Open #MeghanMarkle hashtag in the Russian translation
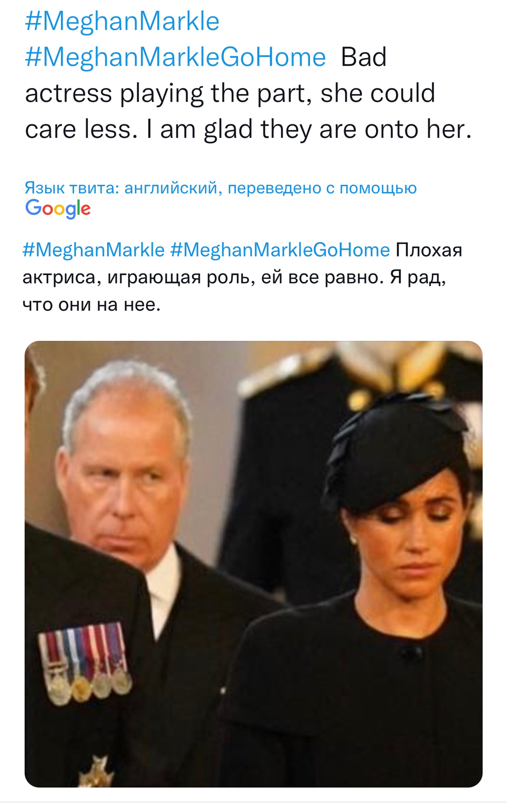 point(94,250)
